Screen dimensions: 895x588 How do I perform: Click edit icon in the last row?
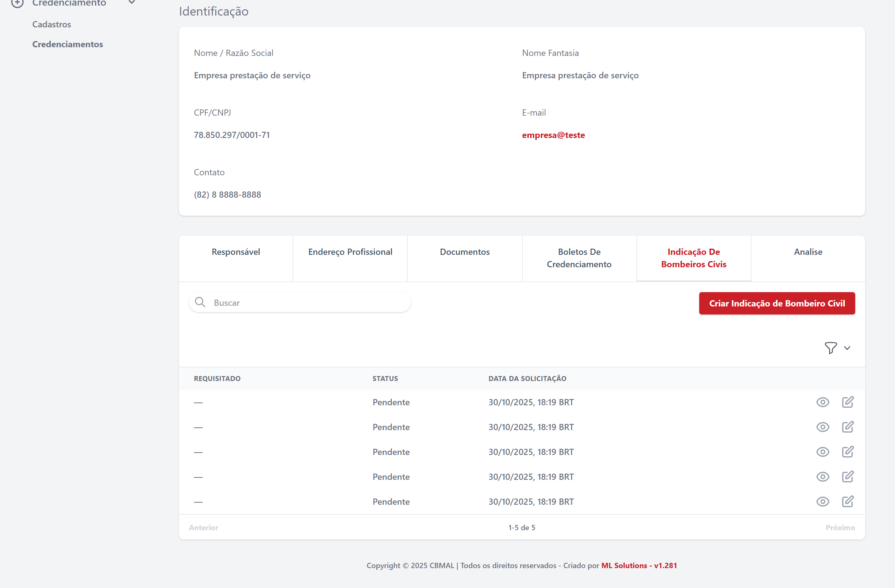[847, 502]
